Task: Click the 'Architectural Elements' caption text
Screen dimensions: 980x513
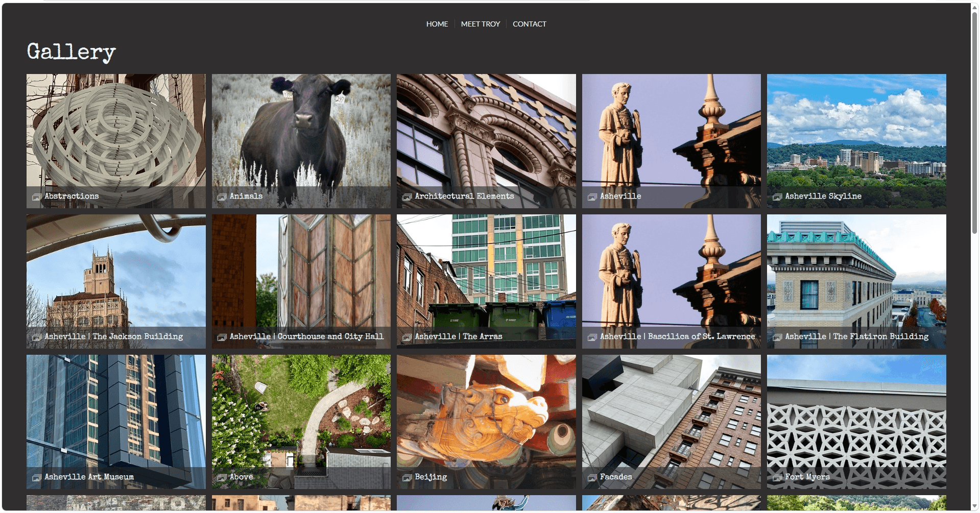Action: (x=464, y=196)
